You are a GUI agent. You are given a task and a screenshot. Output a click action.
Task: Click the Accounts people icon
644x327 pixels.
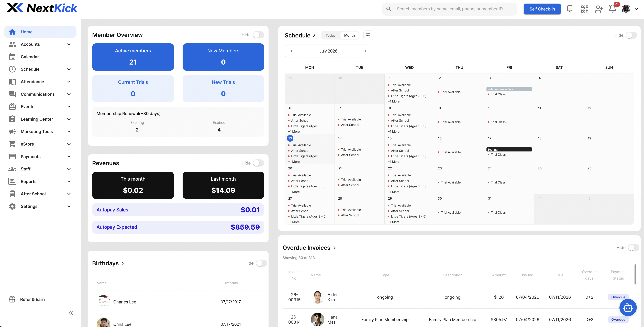point(12,44)
